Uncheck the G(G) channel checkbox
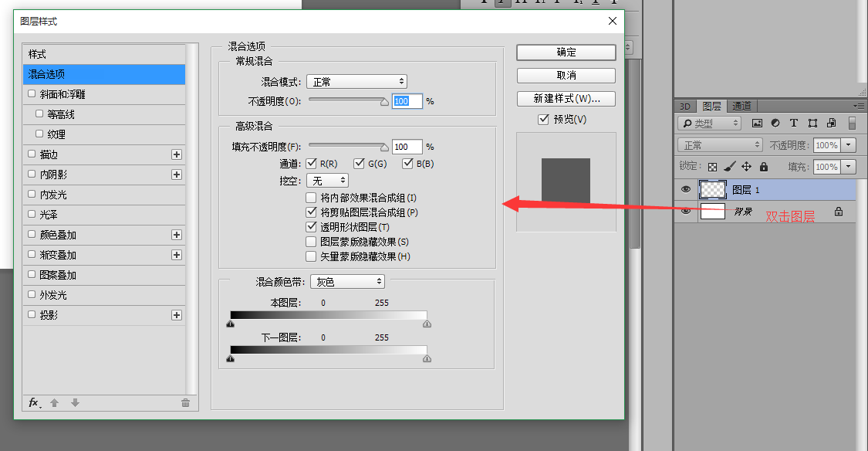 (x=360, y=164)
